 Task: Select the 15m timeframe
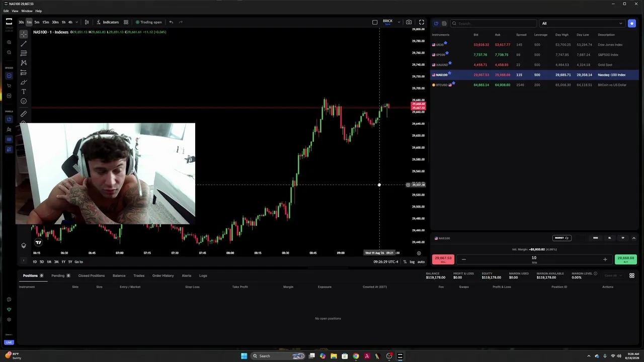[x=45, y=22]
